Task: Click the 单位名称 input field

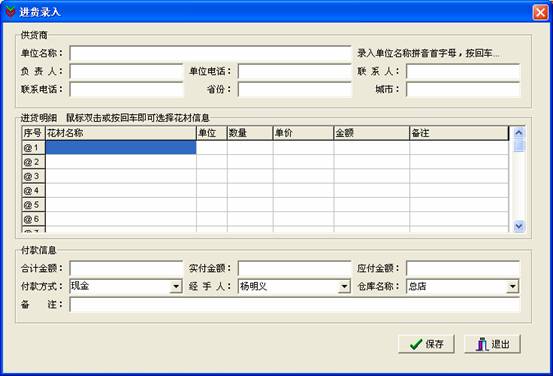Action: point(210,54)
